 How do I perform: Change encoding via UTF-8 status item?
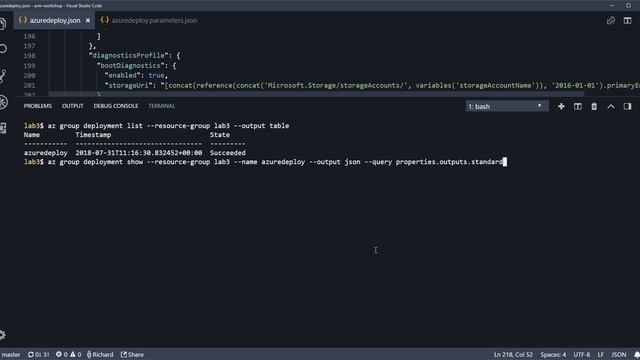pos(582,355)
